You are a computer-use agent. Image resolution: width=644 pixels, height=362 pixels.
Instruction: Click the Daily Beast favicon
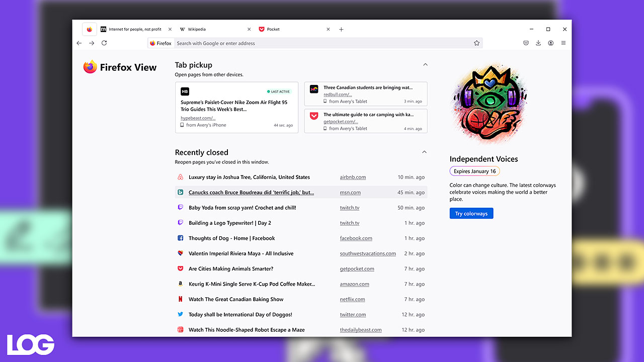pos(180,330)
